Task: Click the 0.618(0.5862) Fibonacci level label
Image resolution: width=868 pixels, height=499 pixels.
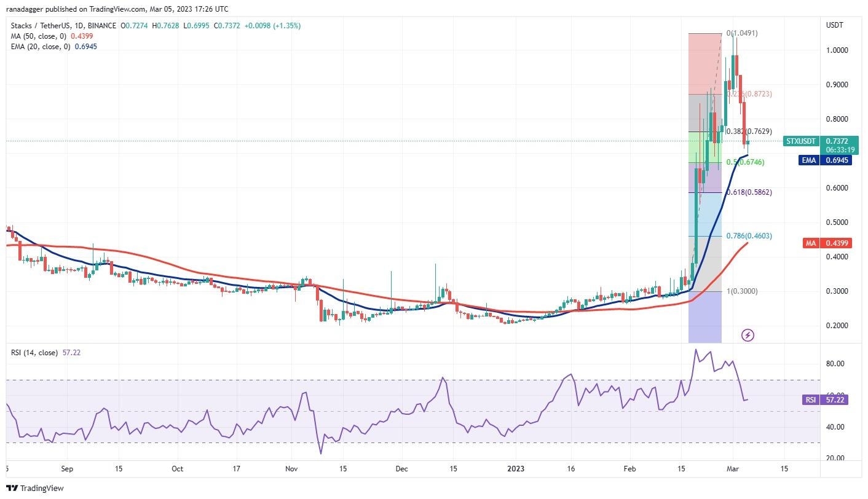Action: pos(749,192)
